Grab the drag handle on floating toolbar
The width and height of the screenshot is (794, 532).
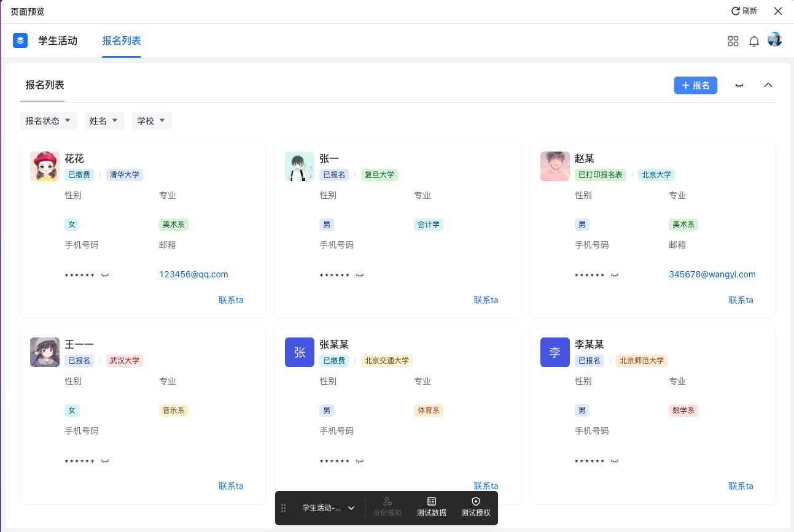pos(284,508)
